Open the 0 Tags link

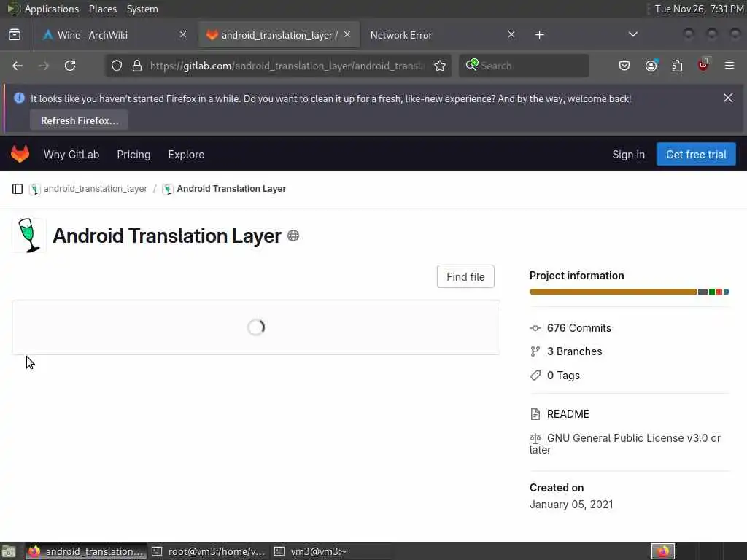pos(563,376)
